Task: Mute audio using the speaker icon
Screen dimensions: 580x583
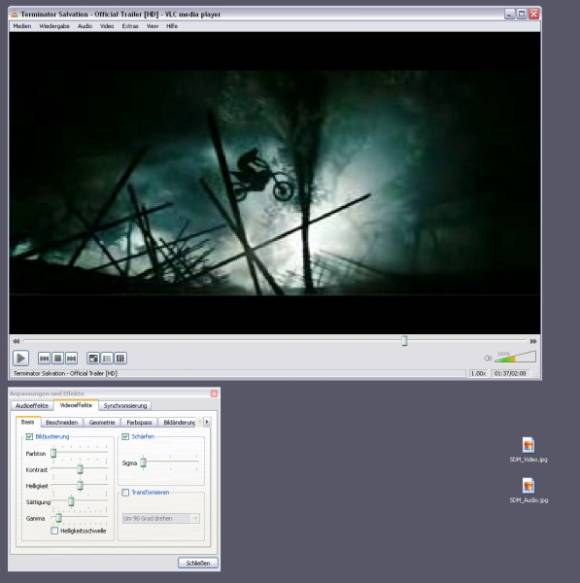Action: click(x=488, y=358)
